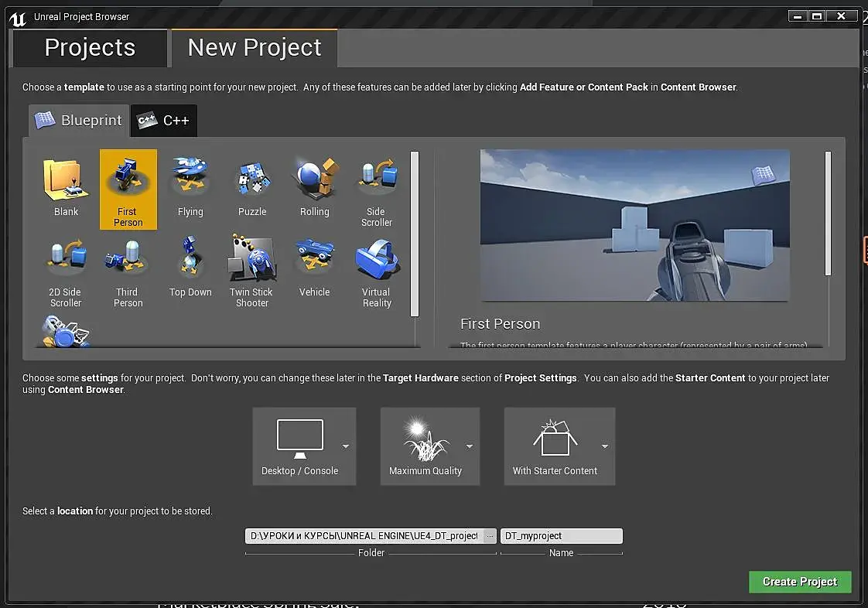Click the Maximum Quality sparkle grass icon
The image size is (868, 608).
425,440
